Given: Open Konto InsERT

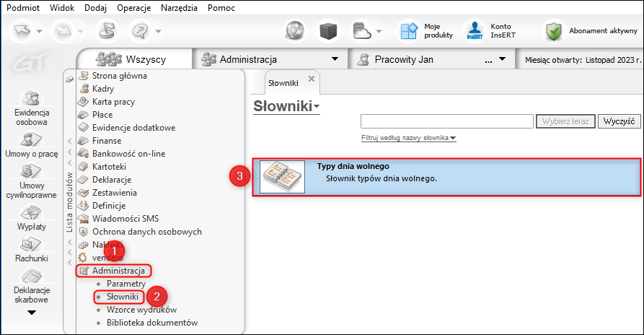Looking at the screenshot, I should coord(491,31).
